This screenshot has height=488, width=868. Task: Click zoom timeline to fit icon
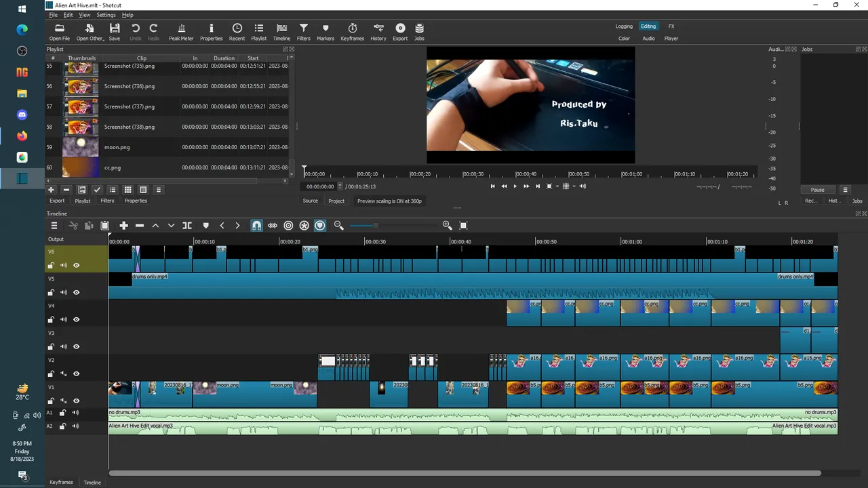(x=464, y=226)
